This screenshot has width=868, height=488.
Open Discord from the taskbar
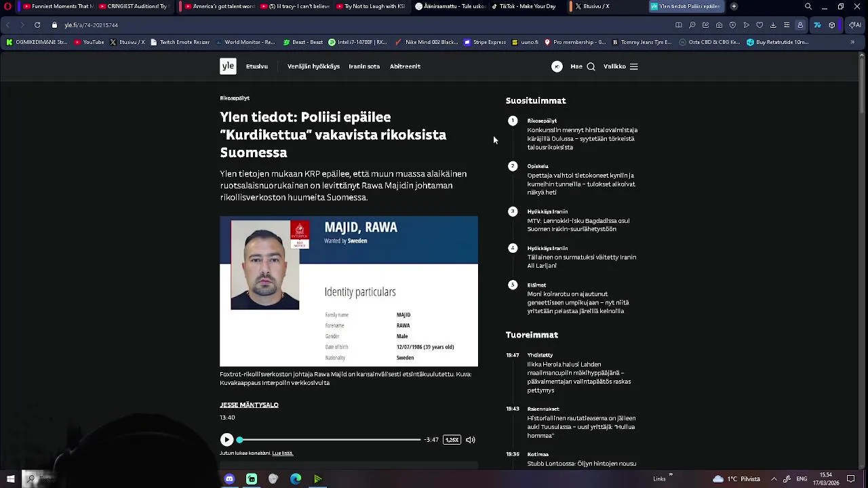pos(229,479)
